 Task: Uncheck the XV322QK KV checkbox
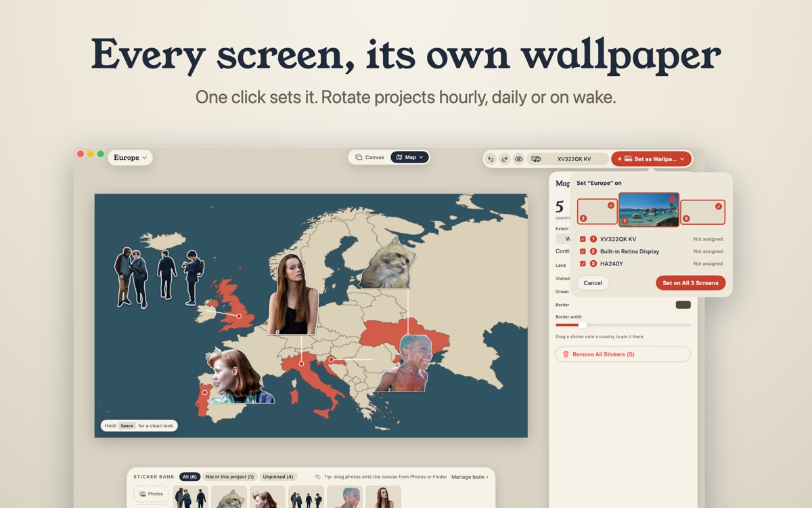click(583, 239)
